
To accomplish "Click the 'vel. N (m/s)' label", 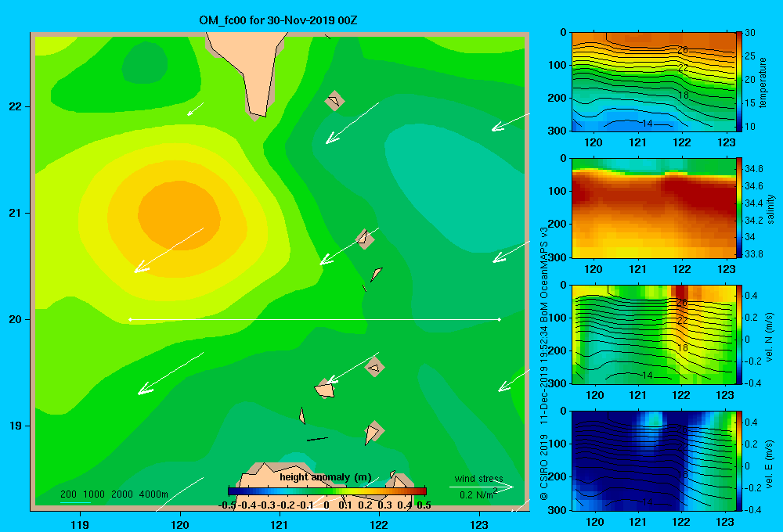I will 769,337.
